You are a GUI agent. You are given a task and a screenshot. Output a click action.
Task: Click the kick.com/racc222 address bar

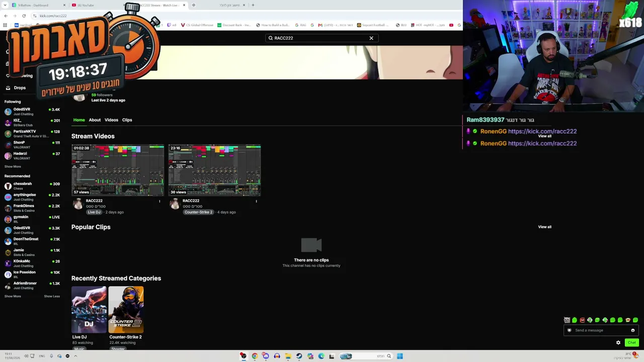point(53,16)
